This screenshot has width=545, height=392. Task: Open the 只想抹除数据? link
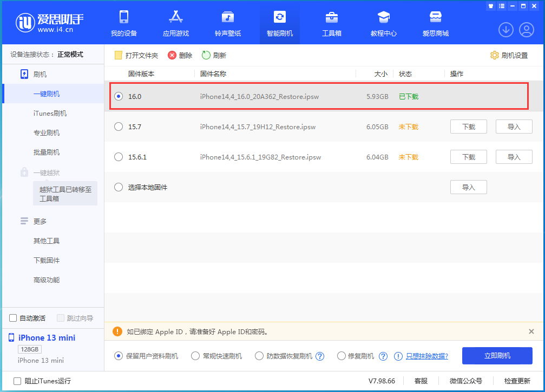(427, 356)
